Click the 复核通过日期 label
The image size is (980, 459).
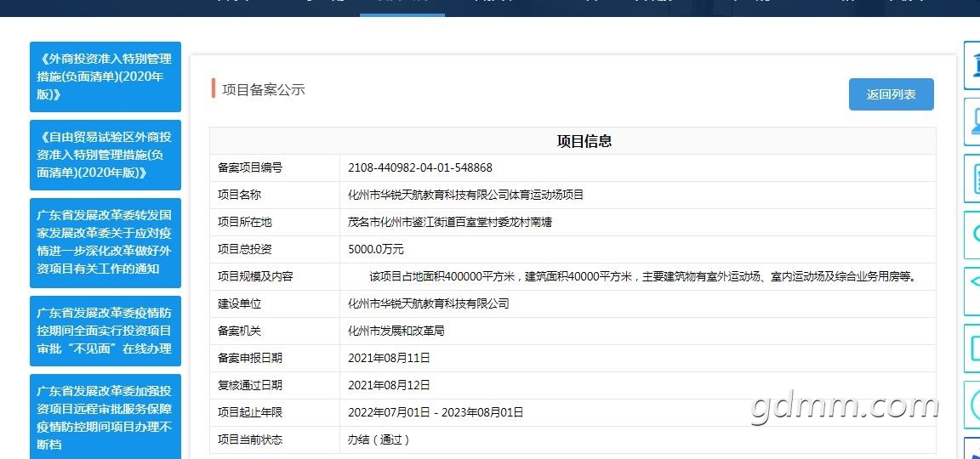pyautogui.click(x=250, y=385)
